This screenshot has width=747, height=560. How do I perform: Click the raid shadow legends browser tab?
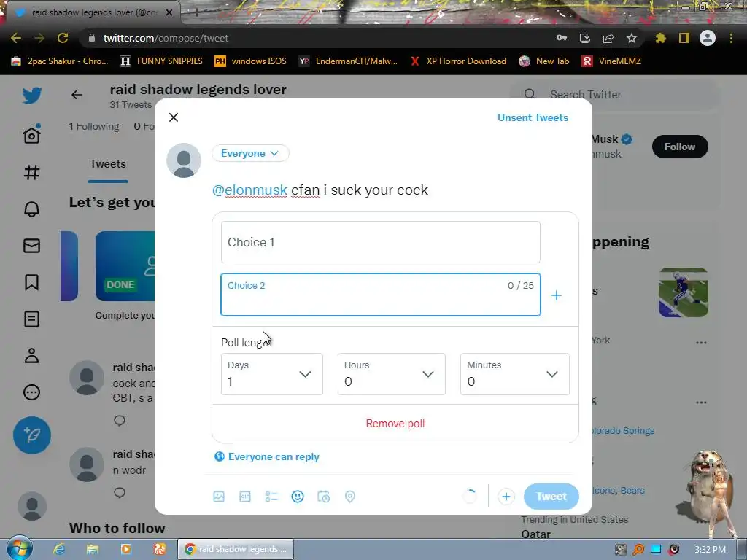pos(93,12)
